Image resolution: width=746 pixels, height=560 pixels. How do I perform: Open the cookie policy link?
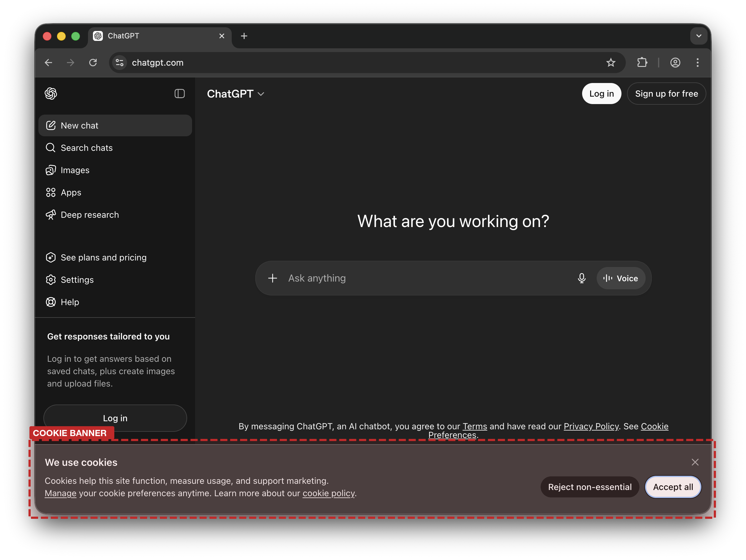(x=329, y=493)
